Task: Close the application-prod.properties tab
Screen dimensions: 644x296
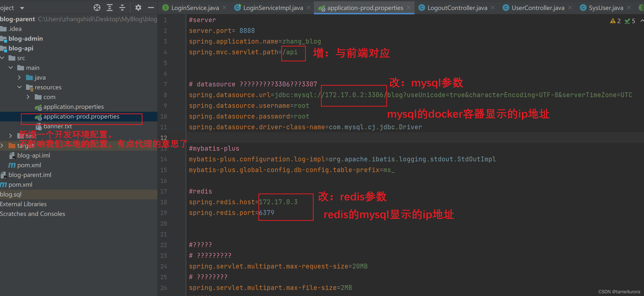Action: [408, 8]
